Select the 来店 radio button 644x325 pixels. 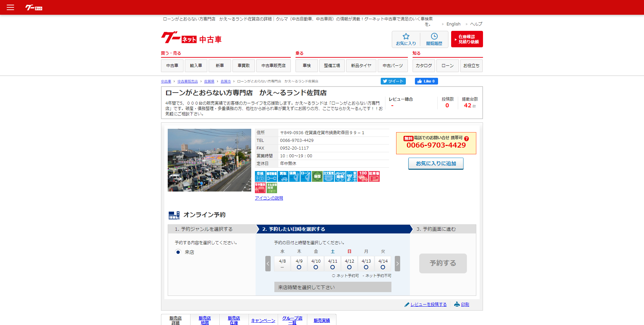[178, 252]
